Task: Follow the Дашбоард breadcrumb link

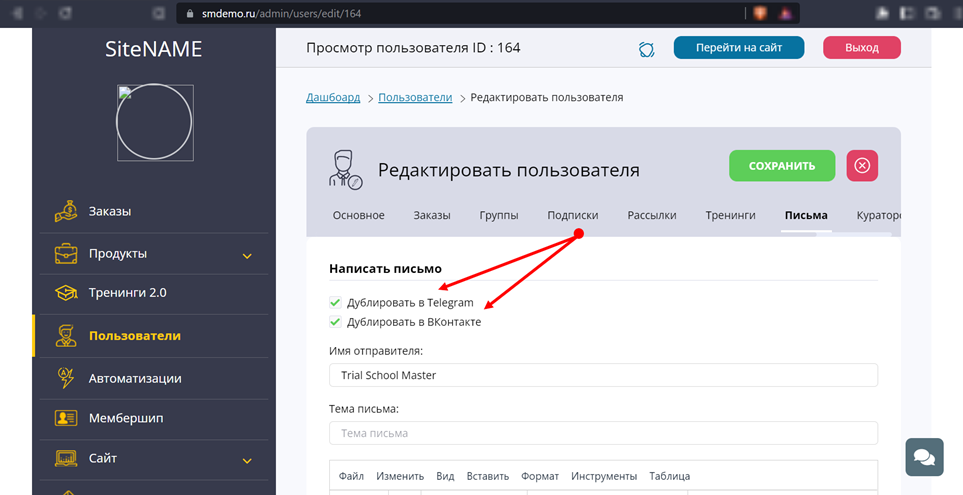Action: [333, 97]
